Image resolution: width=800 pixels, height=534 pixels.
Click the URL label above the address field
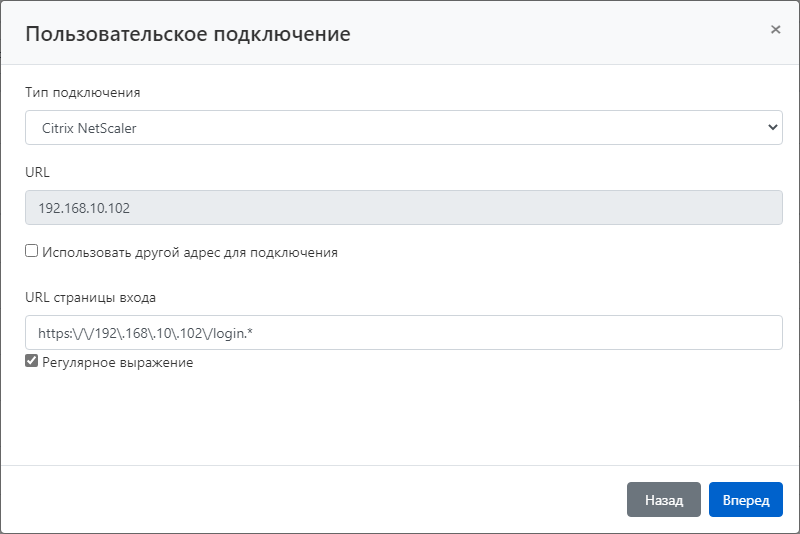pos(37,172)
